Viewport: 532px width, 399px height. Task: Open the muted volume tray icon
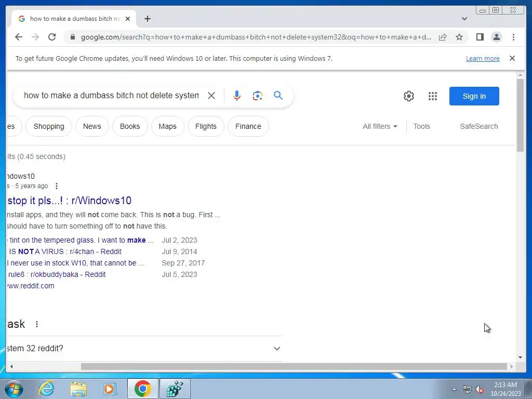click(480, 390)
